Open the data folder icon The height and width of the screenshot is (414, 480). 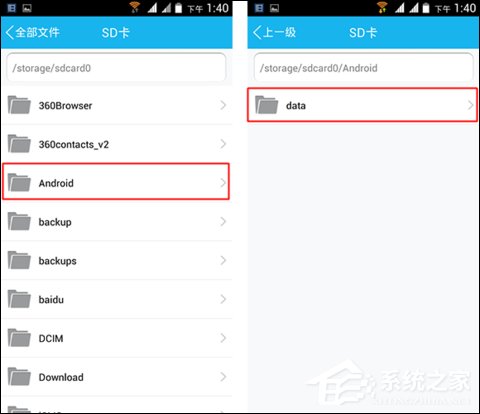coord(267,105)
